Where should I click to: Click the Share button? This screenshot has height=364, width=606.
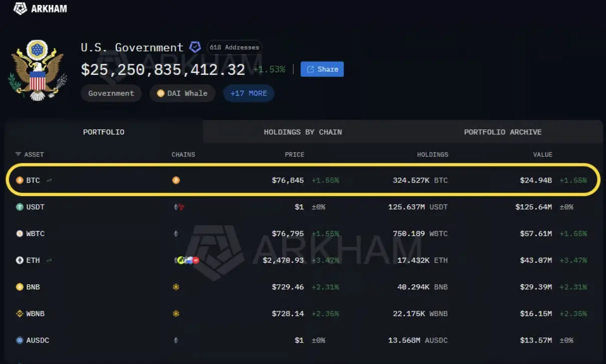(x=322, y=69)
